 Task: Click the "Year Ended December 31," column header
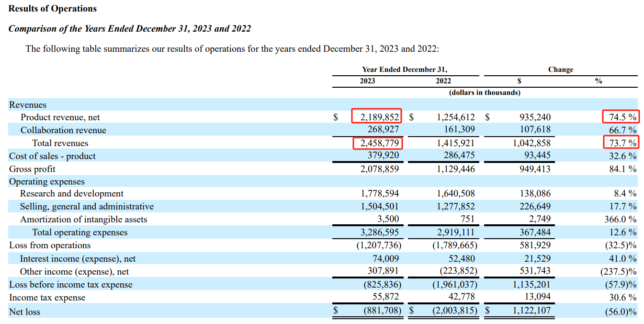click(405, 69)
